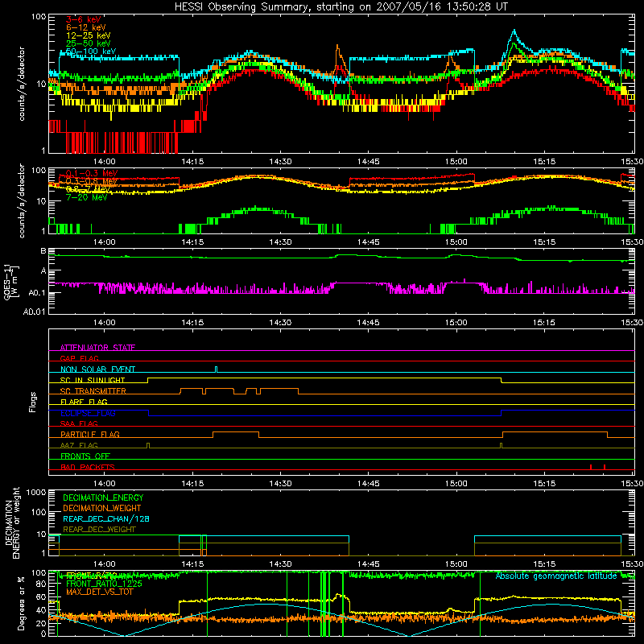Select the red 3-6 keV legend label
644x644 pixels.
83,19
